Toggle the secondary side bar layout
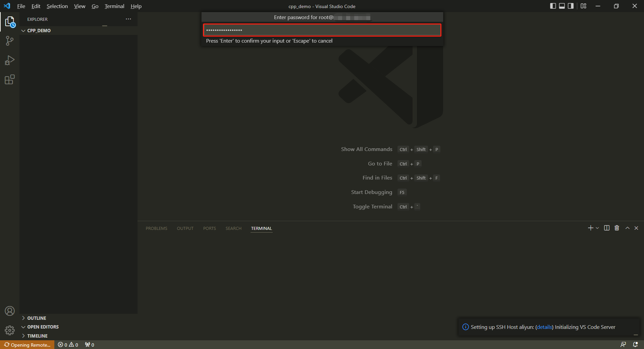 571,6
